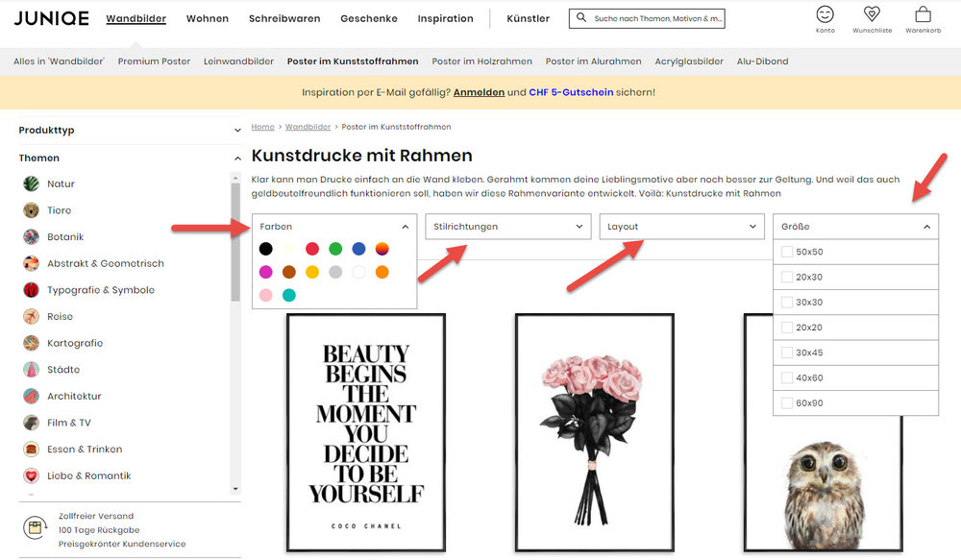Click the JUNIQE logo
Screen dimensions: 961x560
(x=52, y=18)
